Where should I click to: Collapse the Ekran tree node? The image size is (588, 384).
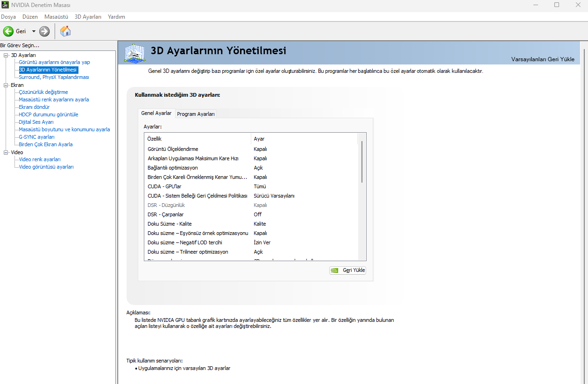point(6,85)
